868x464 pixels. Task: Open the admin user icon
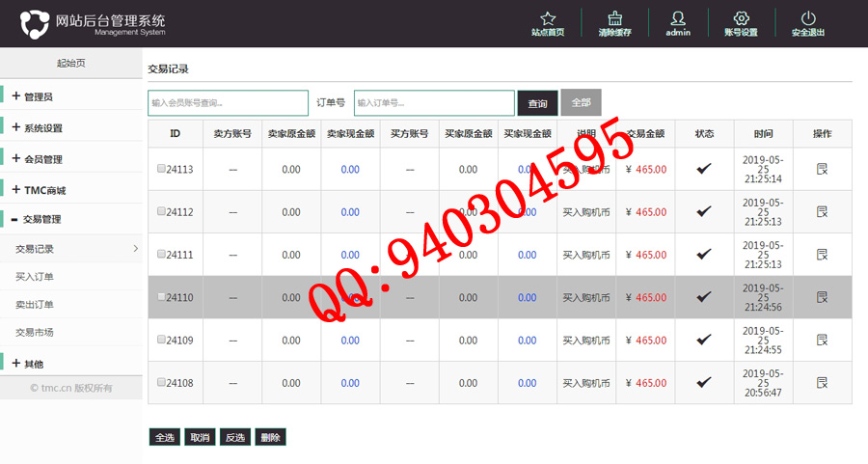click(x=678, y=18)
